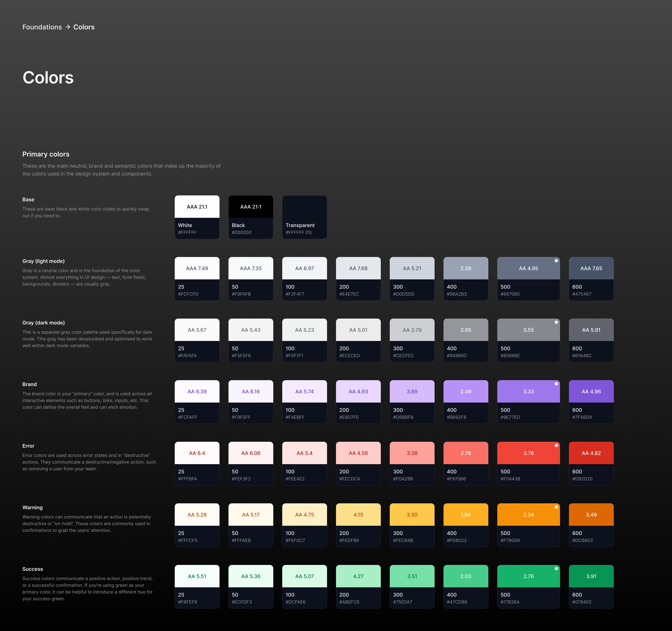672x631 pixels.
Task: Pick the Error 600 #D92D20 swatch
Action: 591,463
